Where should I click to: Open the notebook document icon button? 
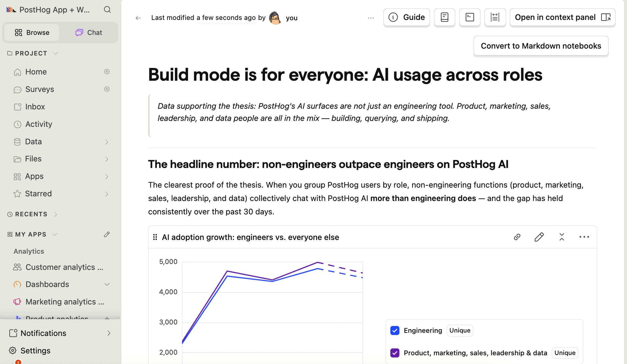click(444, 17)
